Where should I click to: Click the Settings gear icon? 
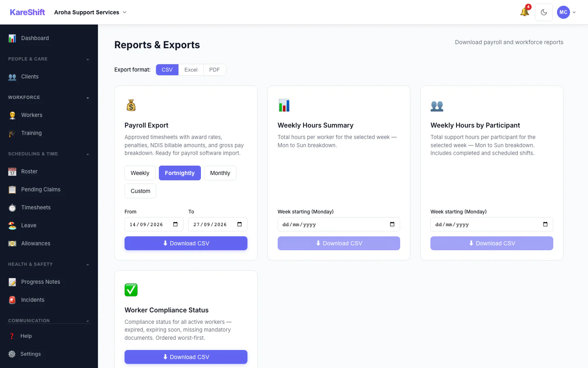click(x=12, y=354)
